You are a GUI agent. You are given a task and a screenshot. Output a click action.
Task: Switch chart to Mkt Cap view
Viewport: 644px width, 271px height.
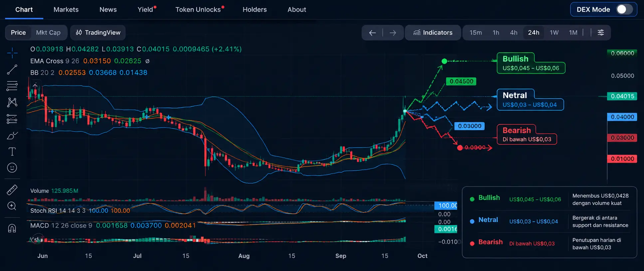pos(48,32)
